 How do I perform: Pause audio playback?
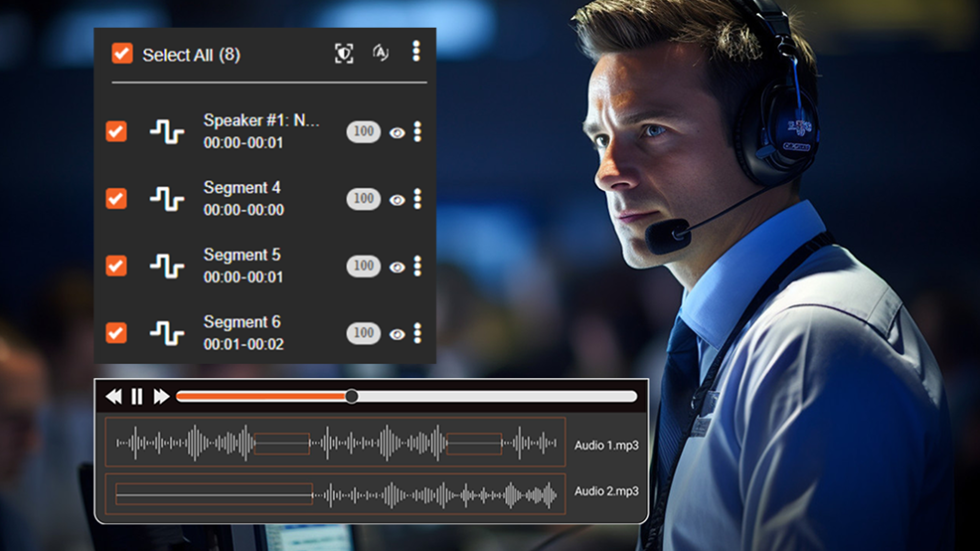coord(137,396)
